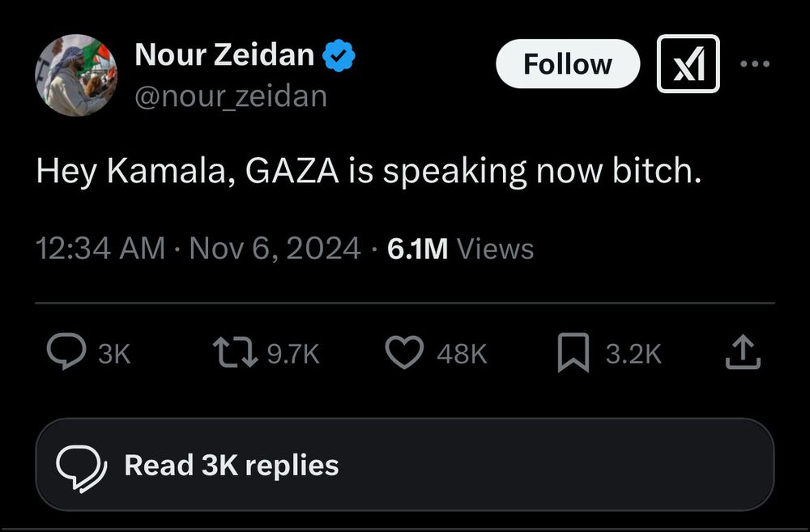Like the tweet with the heart icon
This screenshot has width=810, height=532.
pyautogui.click(x=403, y=354)
